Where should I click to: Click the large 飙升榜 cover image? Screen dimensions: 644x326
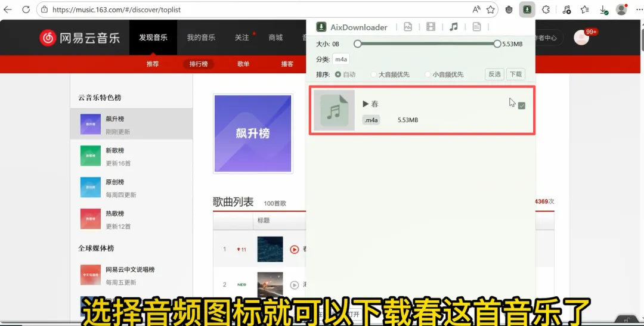coord(253,134)
